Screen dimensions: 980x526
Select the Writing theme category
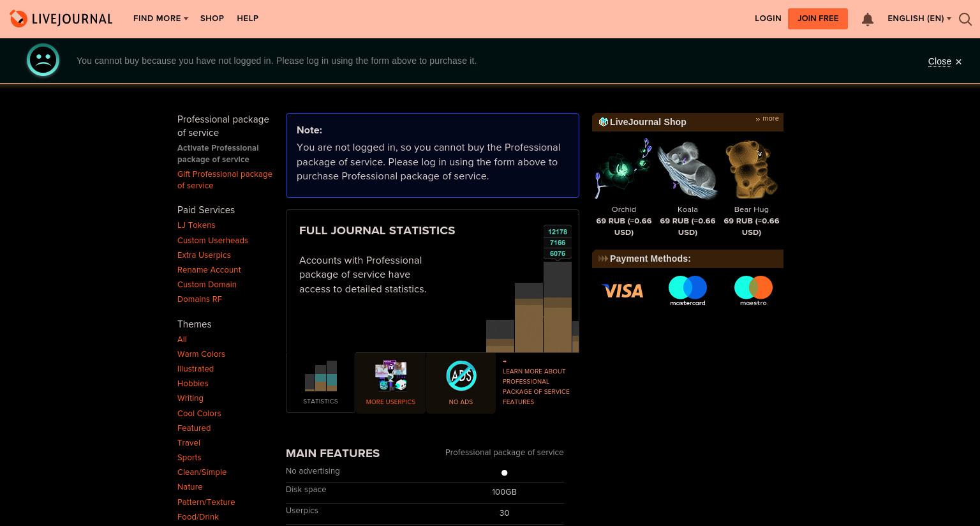[190, 398]
